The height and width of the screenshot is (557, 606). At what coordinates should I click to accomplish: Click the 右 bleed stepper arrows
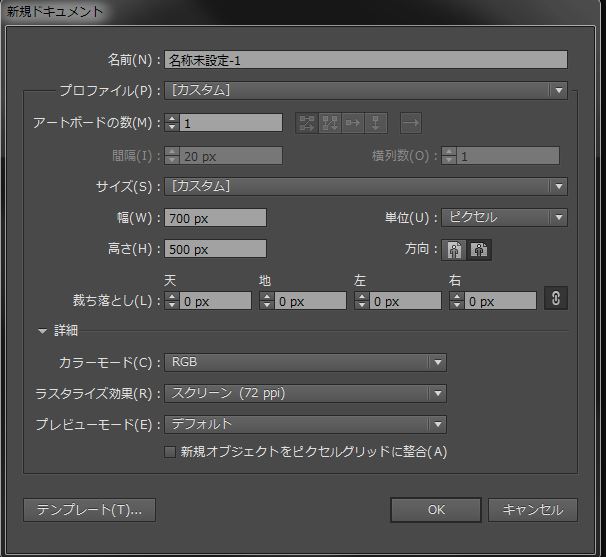coord(457,301)
